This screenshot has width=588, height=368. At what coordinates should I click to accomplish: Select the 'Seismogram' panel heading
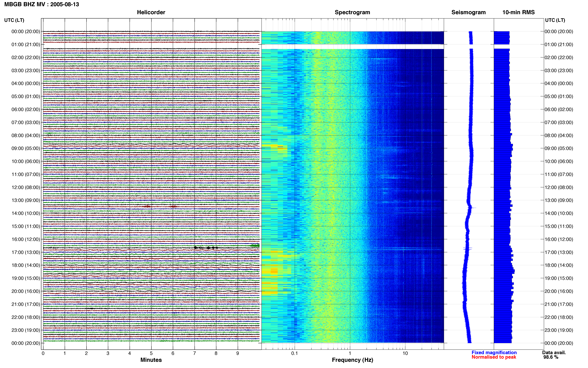click(x=468, y=12)
